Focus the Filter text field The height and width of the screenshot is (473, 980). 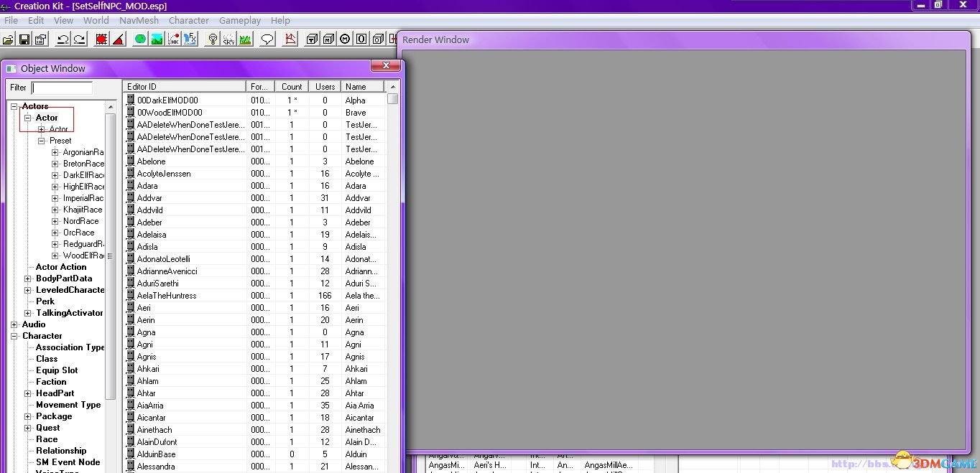[63, 88]
